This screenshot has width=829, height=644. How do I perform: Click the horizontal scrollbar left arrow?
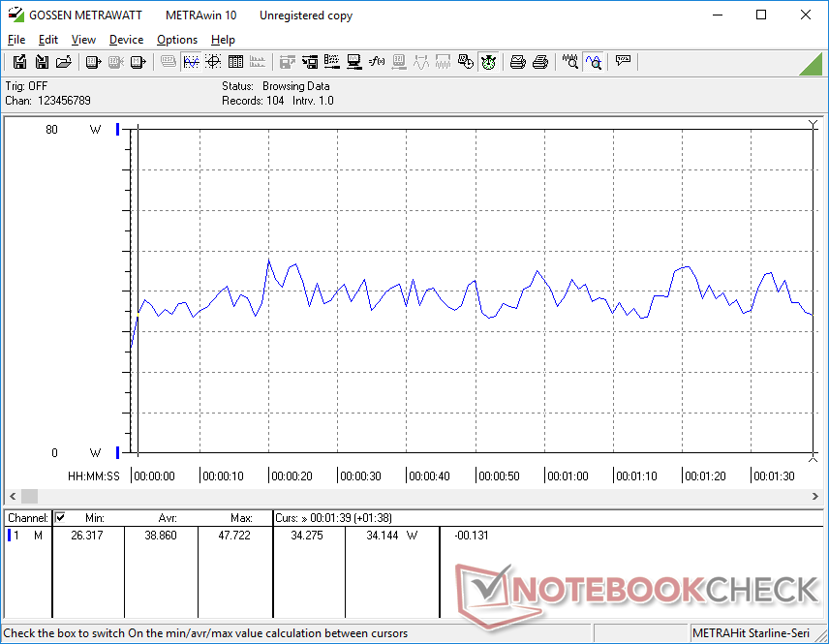point(13,496)
